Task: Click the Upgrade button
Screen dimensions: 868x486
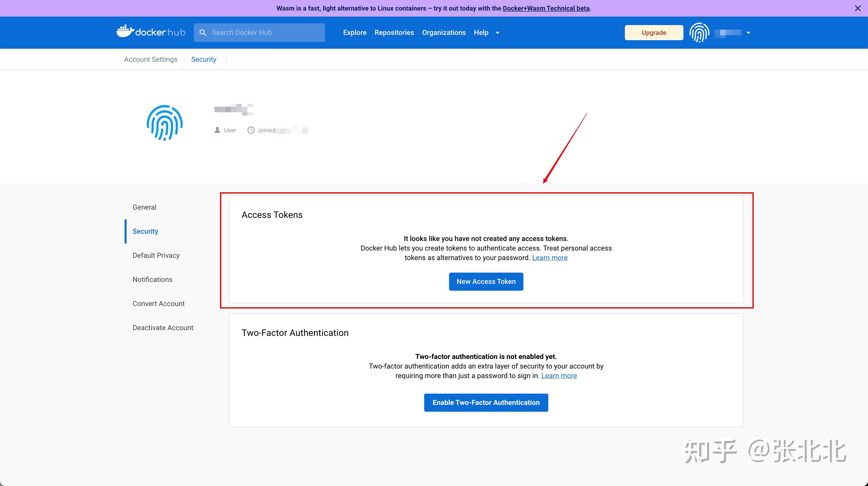Action: point(654,33)
